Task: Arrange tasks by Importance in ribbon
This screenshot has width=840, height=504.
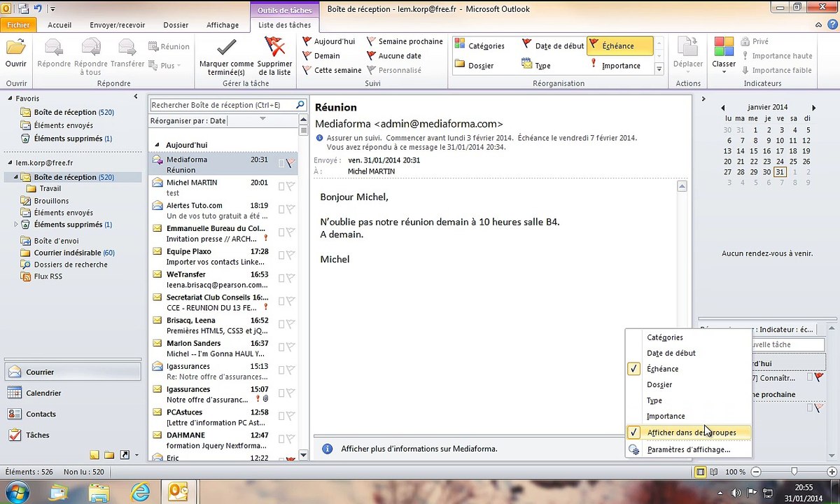Action: (x=615, y=65)
